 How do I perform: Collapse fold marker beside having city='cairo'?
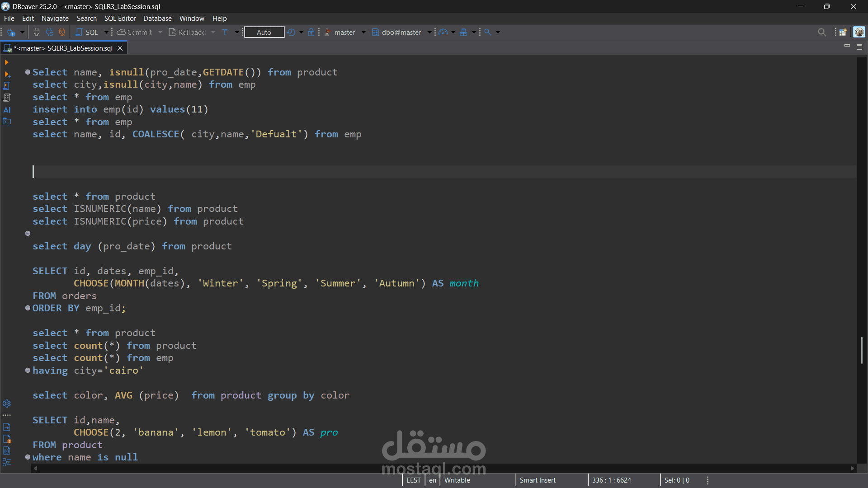tap(28, 371)
